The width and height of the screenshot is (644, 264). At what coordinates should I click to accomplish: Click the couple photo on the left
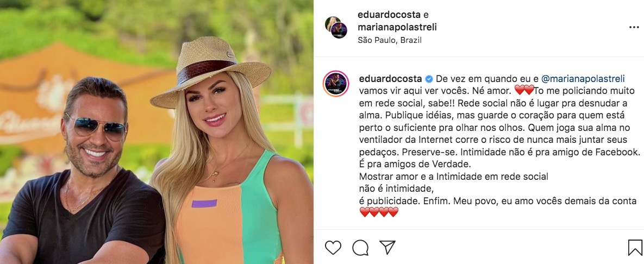(157, 132)
